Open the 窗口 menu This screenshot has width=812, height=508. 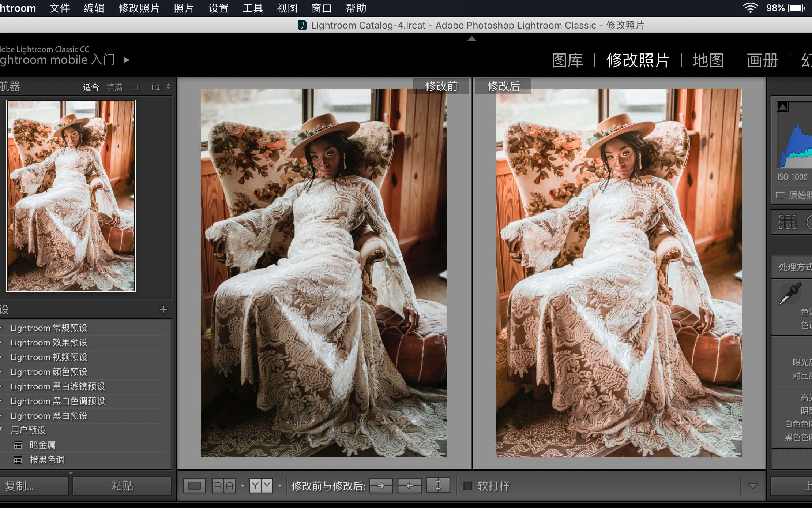coord(322,8)
